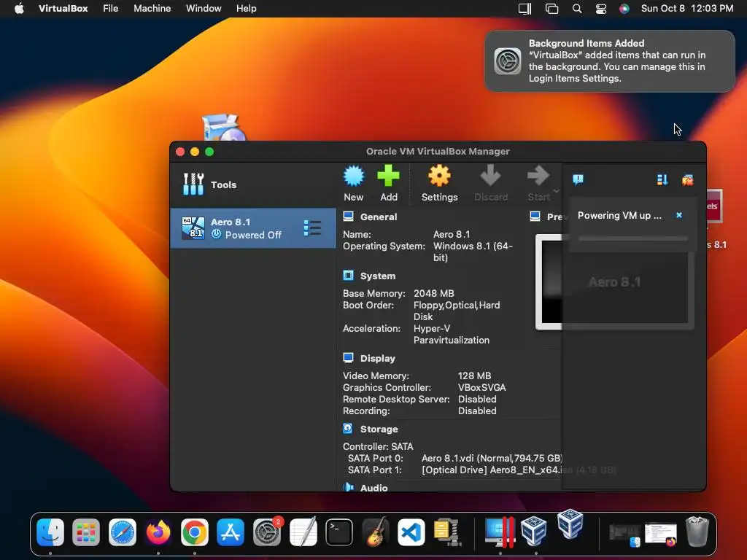Open Control Center from the menu bar

[601, 9]
